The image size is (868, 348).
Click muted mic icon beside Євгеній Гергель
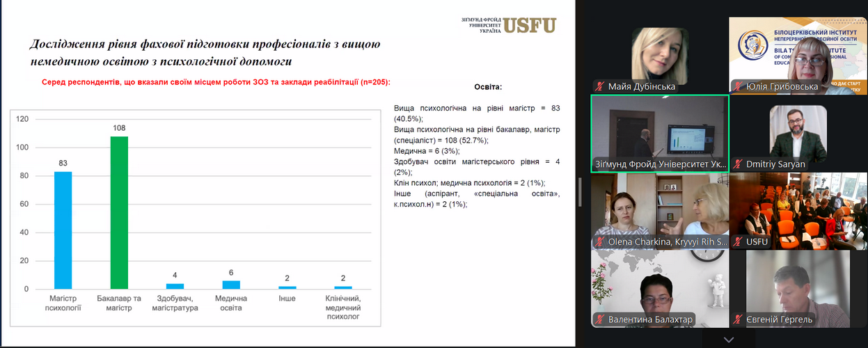(737, 320)
